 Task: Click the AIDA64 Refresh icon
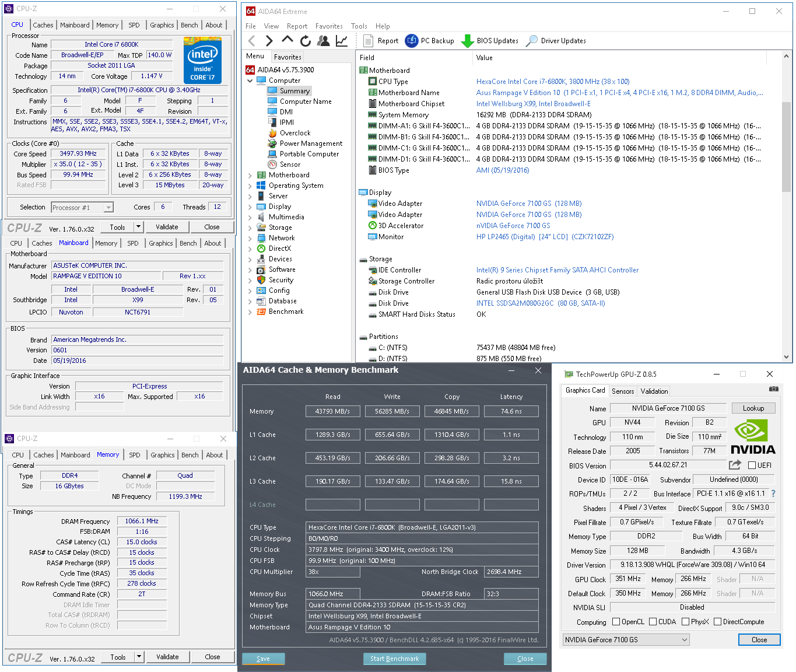tap(306, 41)
